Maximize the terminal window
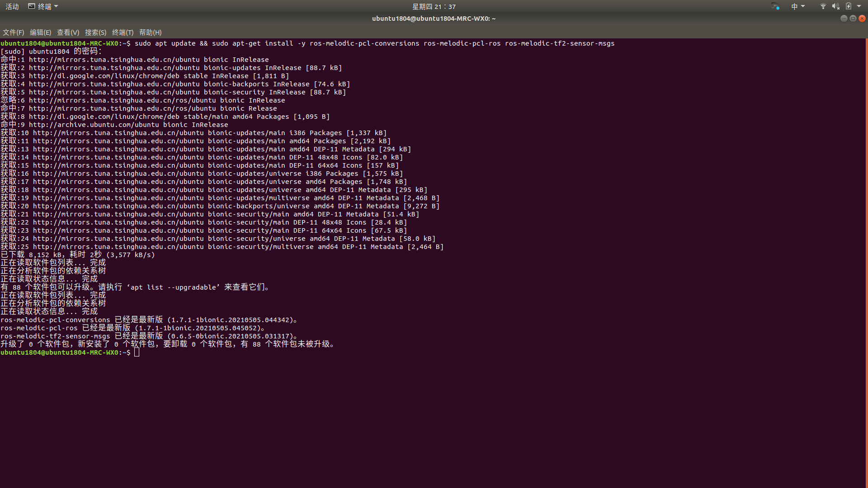Viewport: 868px width, 488px height. coord(853,19)
